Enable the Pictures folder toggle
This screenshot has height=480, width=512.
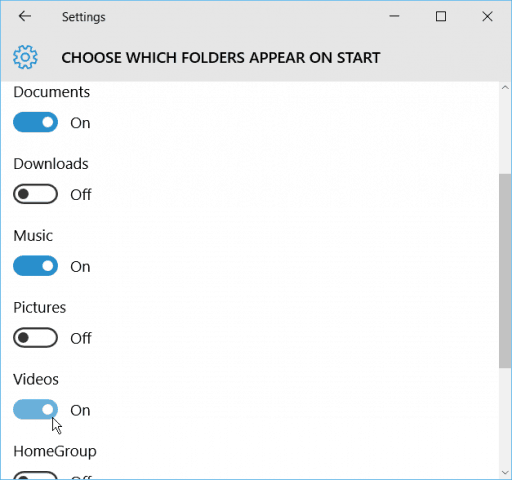pyautogui.click(x=35, y=338)
